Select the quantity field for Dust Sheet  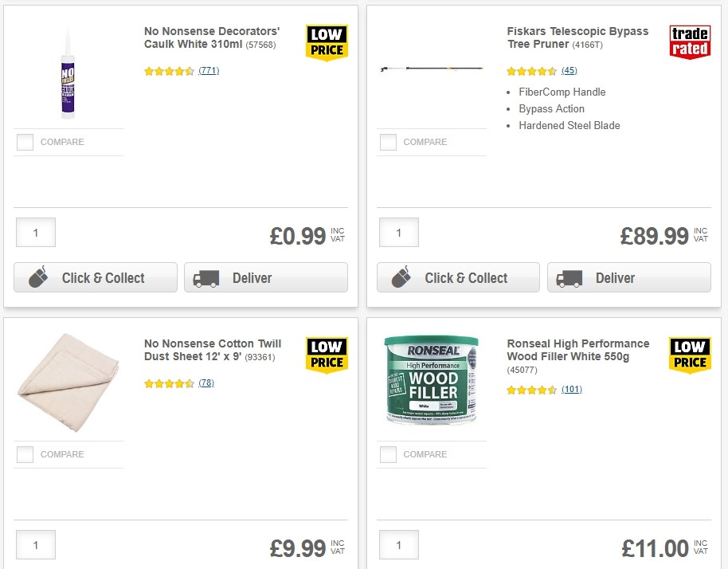[35, 544]
